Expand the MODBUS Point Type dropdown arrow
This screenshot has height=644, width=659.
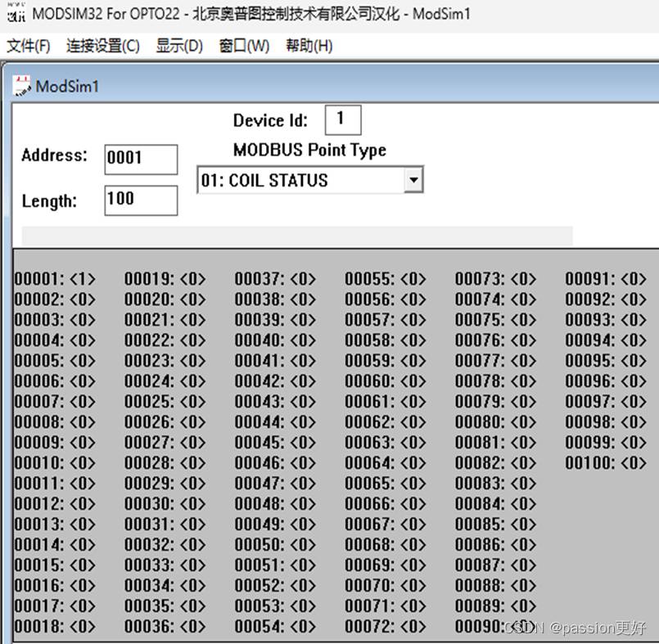tap(413, 180)
